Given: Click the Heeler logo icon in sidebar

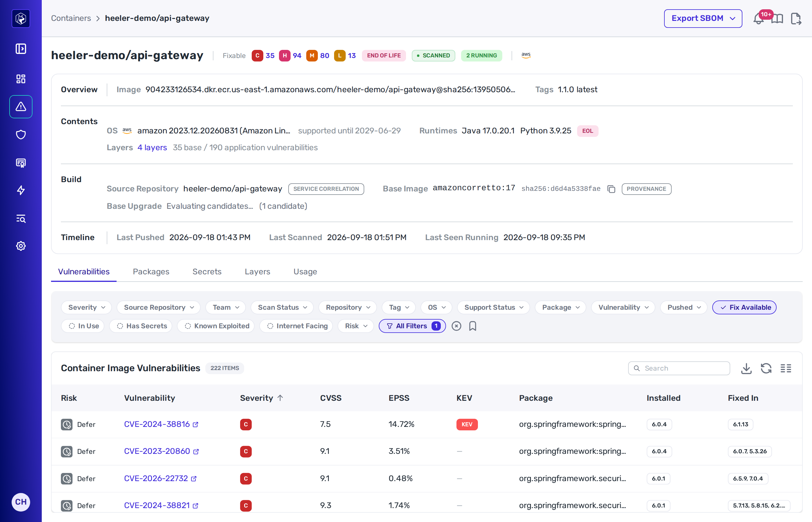Looking at the screenshot, I should tap(21, 18).
